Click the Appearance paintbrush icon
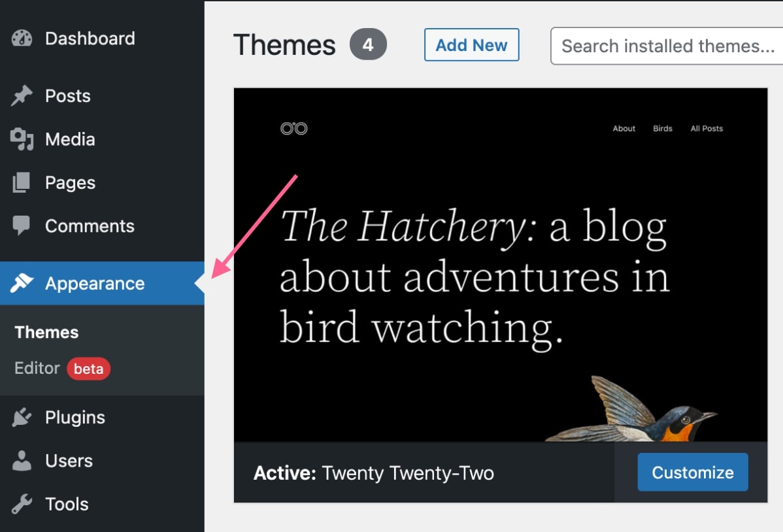Viewport: 783px width, 532px height. point(22,283)
